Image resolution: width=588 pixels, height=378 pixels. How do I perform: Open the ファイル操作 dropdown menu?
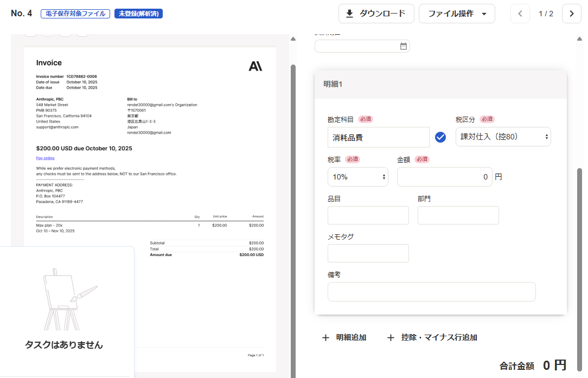pyautogui.click(x=457, y=14)
